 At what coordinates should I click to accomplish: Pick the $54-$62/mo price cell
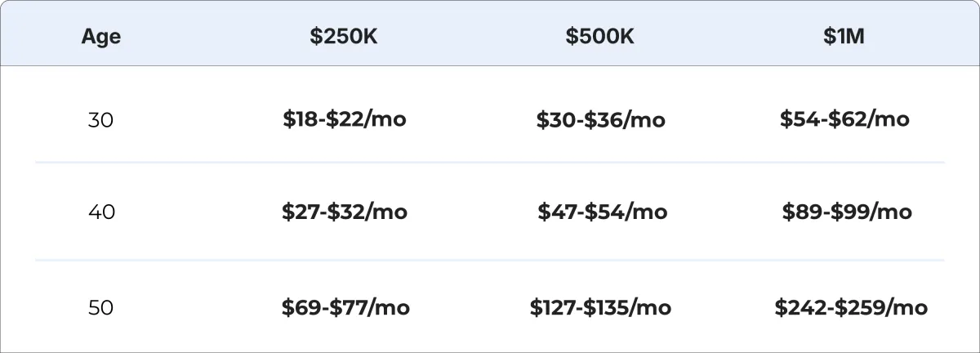tap(844, 119)
